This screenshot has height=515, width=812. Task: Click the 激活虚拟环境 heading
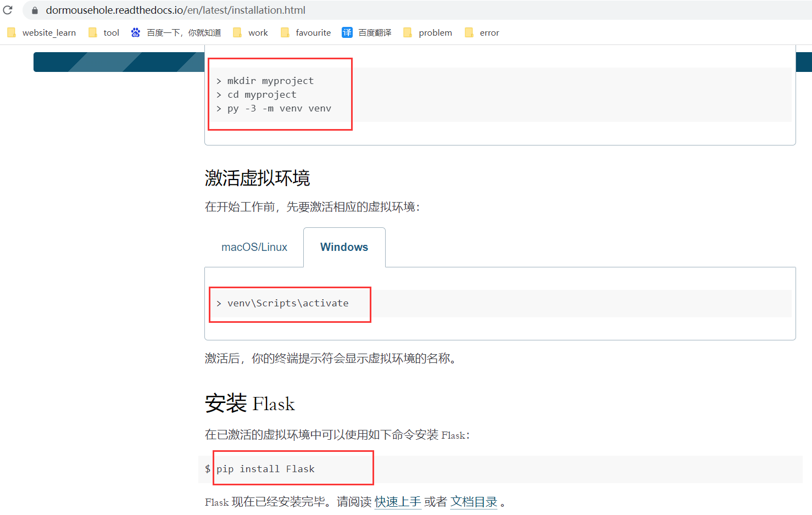coord(257,178)
